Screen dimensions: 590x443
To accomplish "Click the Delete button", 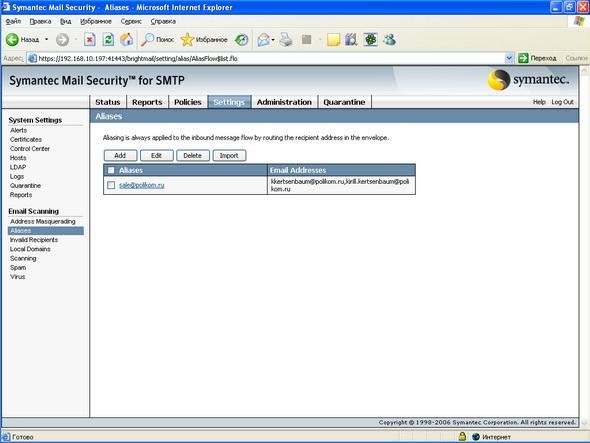I will pyautogui.click(x=193, y=155).
